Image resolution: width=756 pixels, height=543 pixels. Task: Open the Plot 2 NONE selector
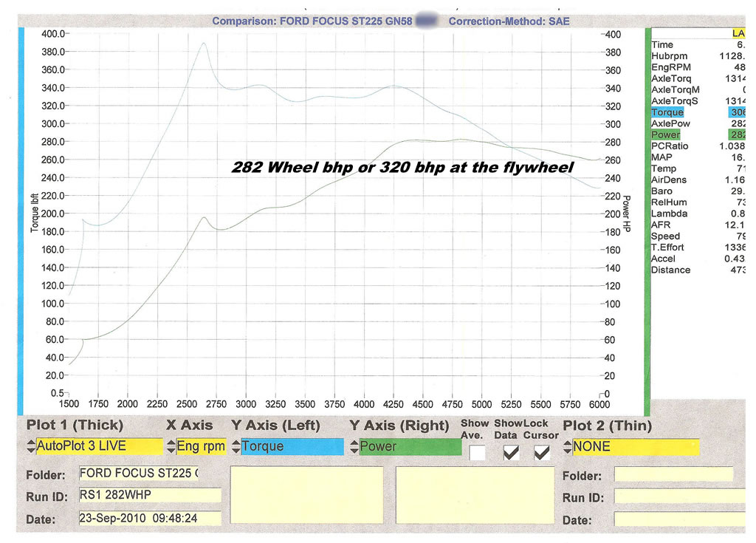click(631, 447)
